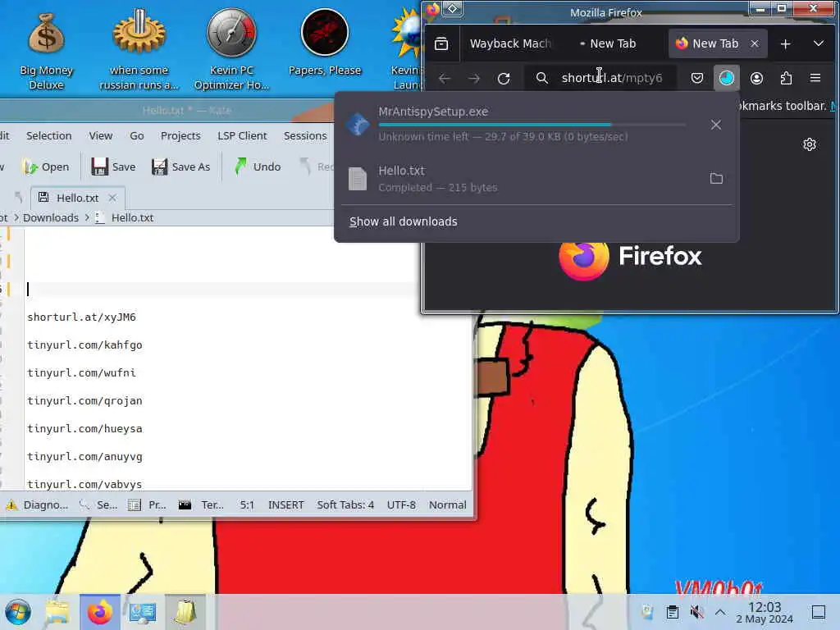
Task: Open the Go menu in Kate
Action: 137,136
